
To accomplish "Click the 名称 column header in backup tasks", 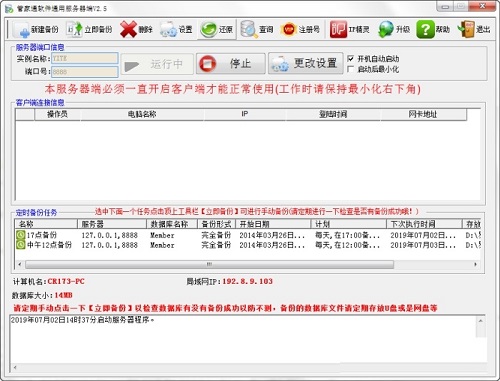I will (x=46, y=224).
